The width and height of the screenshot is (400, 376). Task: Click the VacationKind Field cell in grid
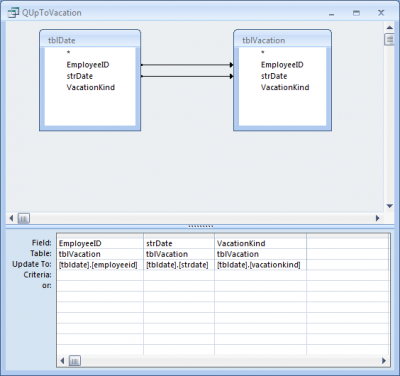tap(260, 243)
